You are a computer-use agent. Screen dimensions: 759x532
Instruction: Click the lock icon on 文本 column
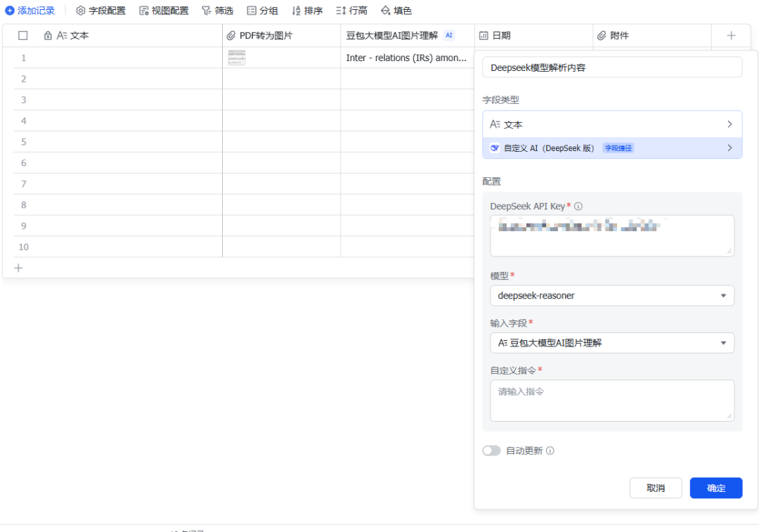pyautogui.click(x=48, y=35)
